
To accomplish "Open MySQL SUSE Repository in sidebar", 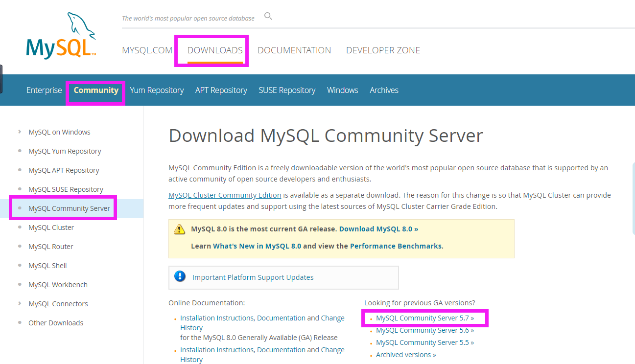I will point(66,189).
